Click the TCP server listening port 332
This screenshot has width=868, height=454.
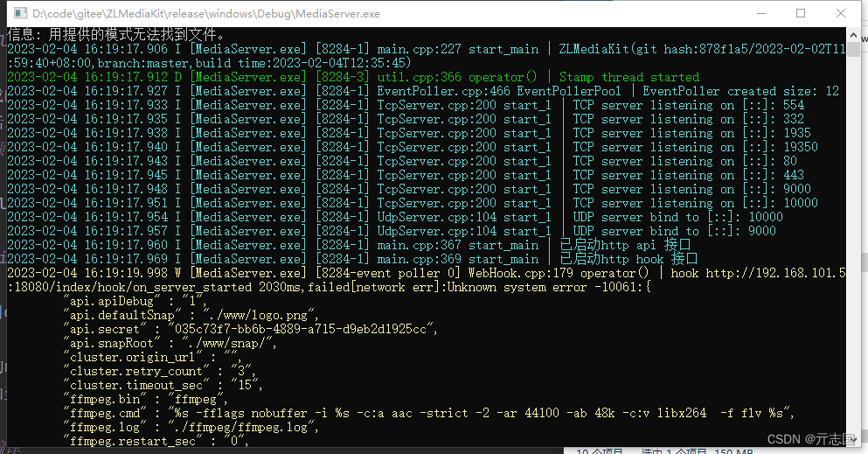794,119
